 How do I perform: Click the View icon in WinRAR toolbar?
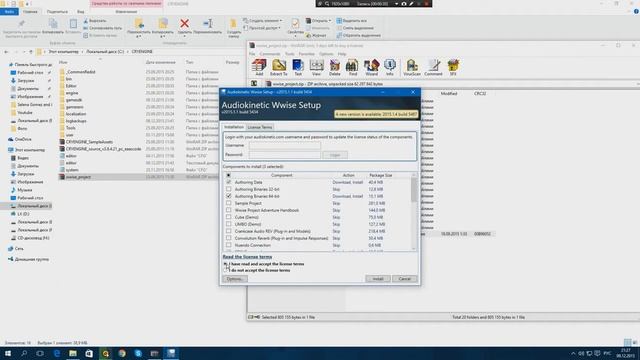pyautogui.click(x=316, y=67)
